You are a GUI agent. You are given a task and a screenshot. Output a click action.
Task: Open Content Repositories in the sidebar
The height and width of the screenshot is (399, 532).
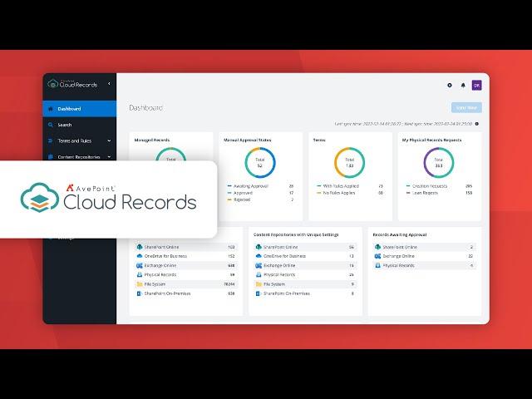pos(80,157)
